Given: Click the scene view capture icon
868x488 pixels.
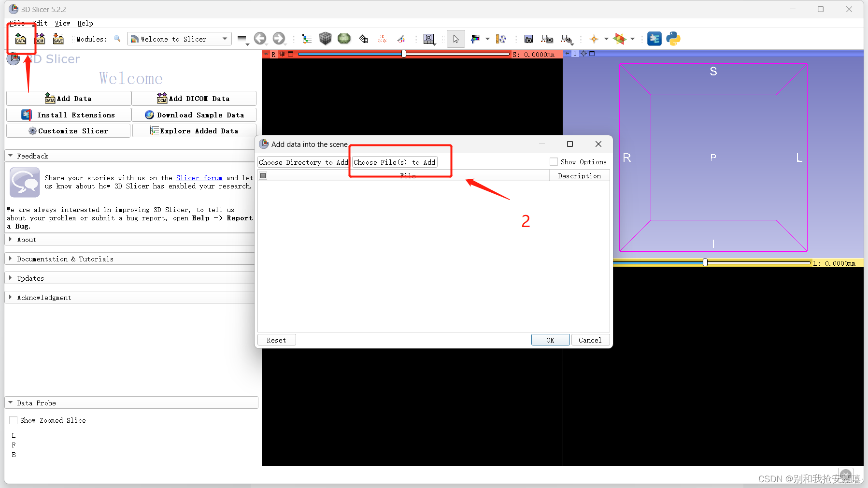Looking at the screenshot, I should 547,39.
